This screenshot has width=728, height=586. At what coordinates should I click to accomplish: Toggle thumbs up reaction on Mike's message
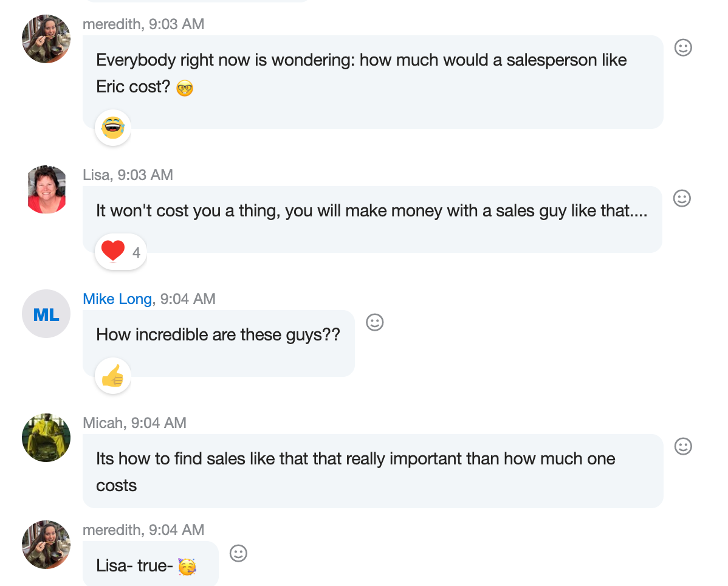[113, 376]
